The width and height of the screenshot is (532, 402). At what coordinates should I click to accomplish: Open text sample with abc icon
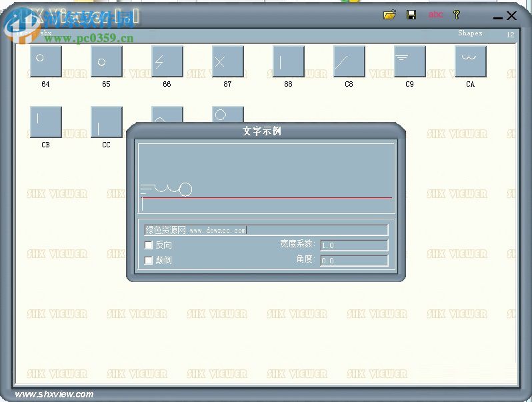click(435, 15)
